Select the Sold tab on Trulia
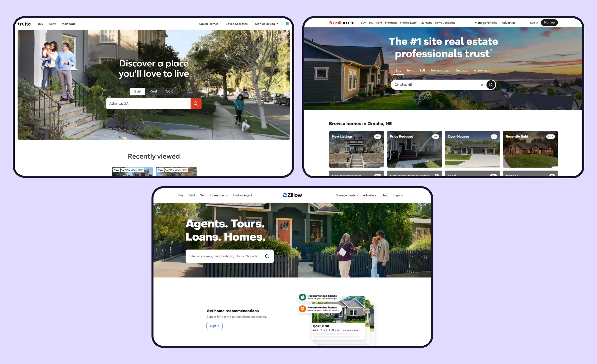The image size is (597, 364). click(169, 91)
